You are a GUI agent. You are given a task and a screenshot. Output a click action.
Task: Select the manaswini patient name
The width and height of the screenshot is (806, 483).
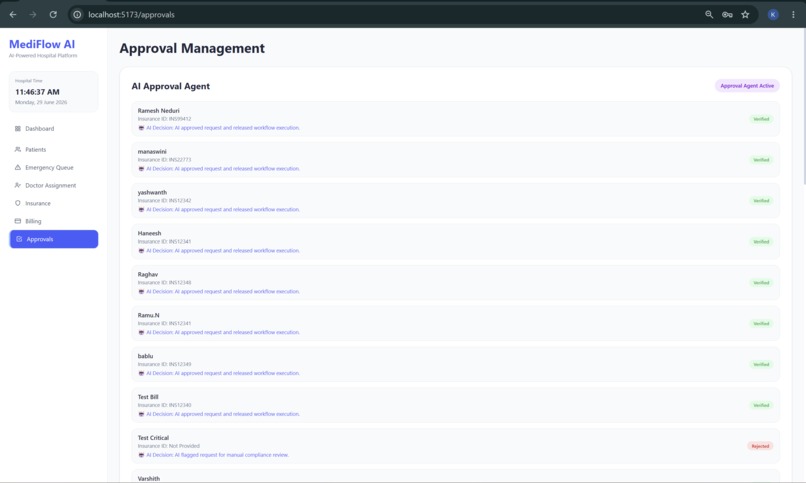tap(152, 152)
